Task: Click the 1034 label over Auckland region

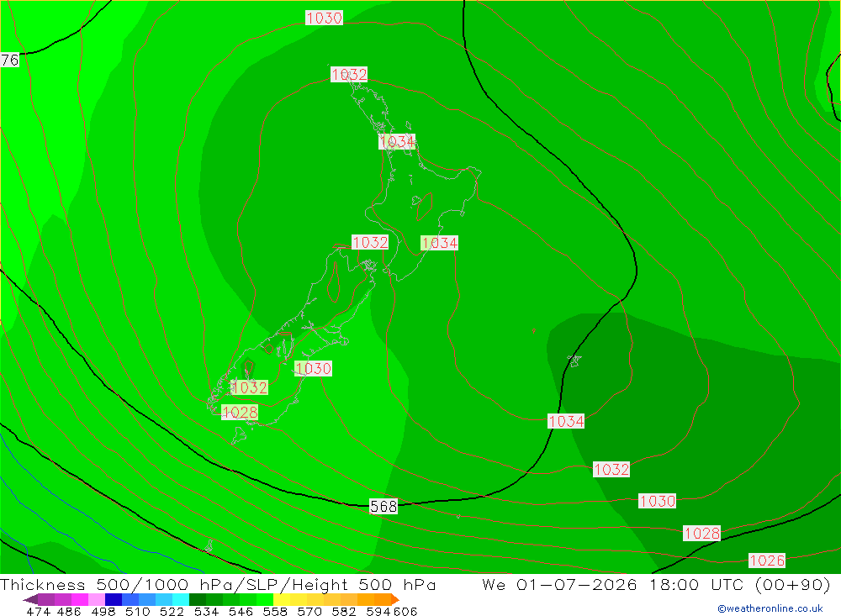Action: coord(397,141)
